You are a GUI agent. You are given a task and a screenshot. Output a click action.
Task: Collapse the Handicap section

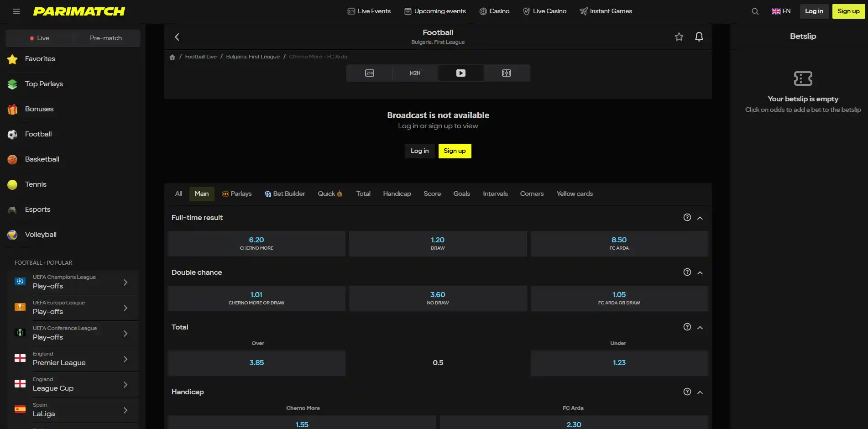[700, 392]
